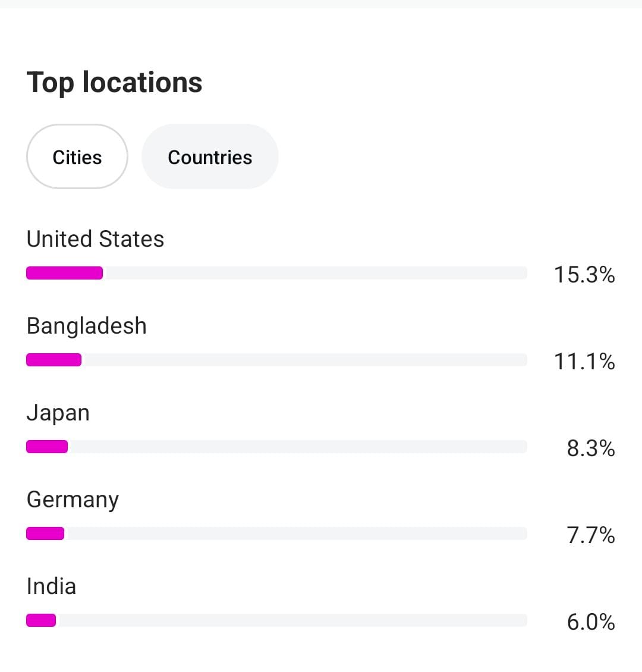Screen dimensions: 642x672
Task: Click the gray unfilled India bar track
Action: pyautogui.click(x=291, y=620)
